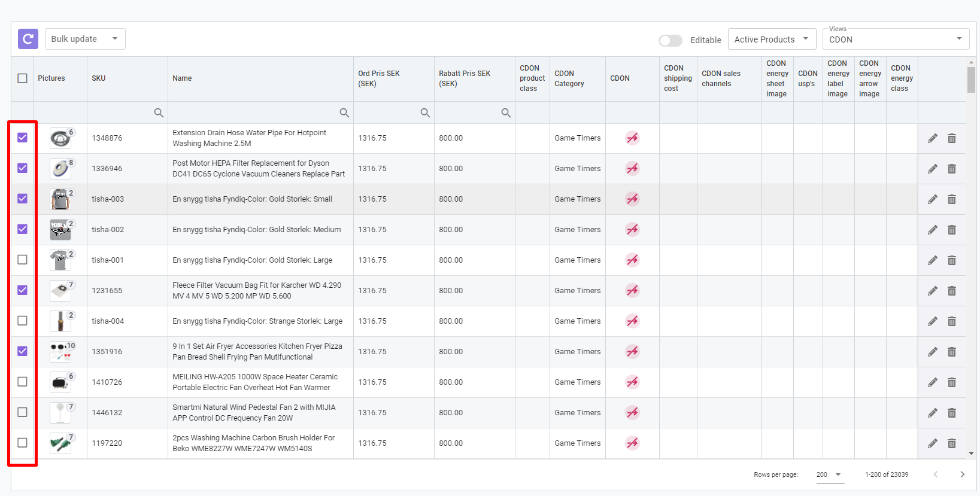
Task: Select the 'Extension Drain Hose Water Pipe' name cell
Action: coord(260,138)
